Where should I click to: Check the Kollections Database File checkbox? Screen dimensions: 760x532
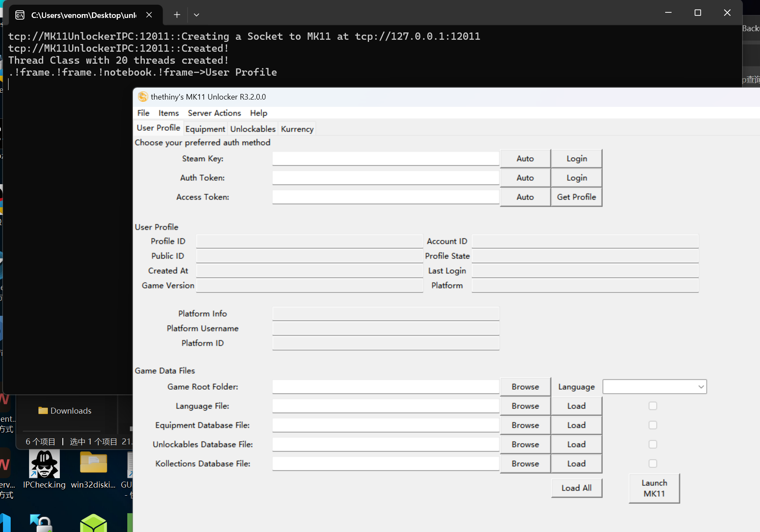[652, 464]
